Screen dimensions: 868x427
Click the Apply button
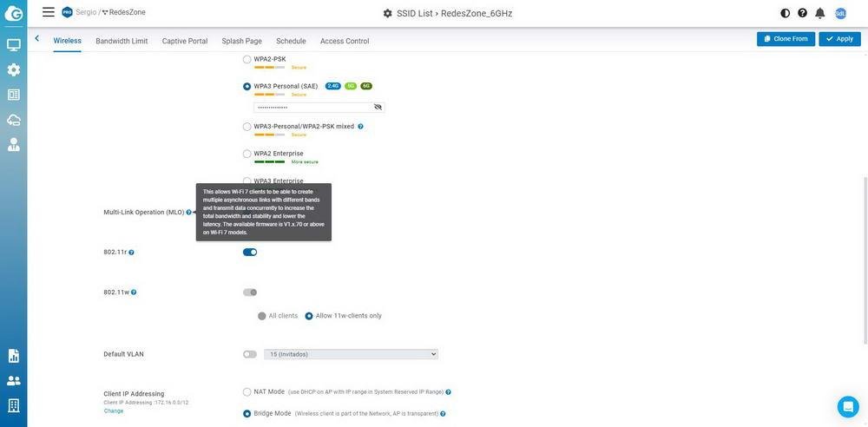tap(839, 39)
